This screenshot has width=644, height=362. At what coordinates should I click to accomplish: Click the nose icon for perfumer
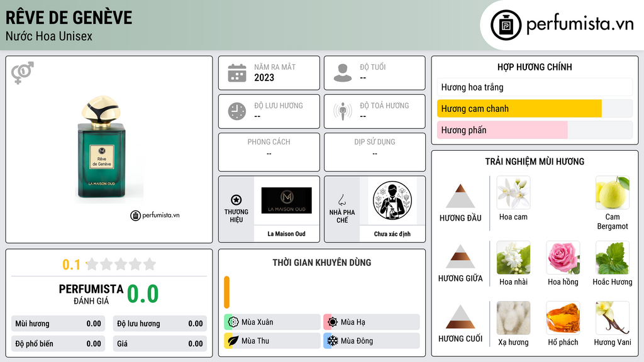pyautogui.click(x=341, y=200)
